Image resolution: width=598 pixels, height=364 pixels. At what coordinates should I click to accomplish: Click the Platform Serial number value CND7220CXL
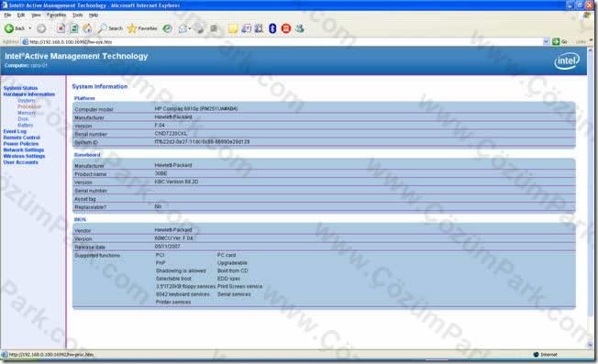tap(171, 133)
